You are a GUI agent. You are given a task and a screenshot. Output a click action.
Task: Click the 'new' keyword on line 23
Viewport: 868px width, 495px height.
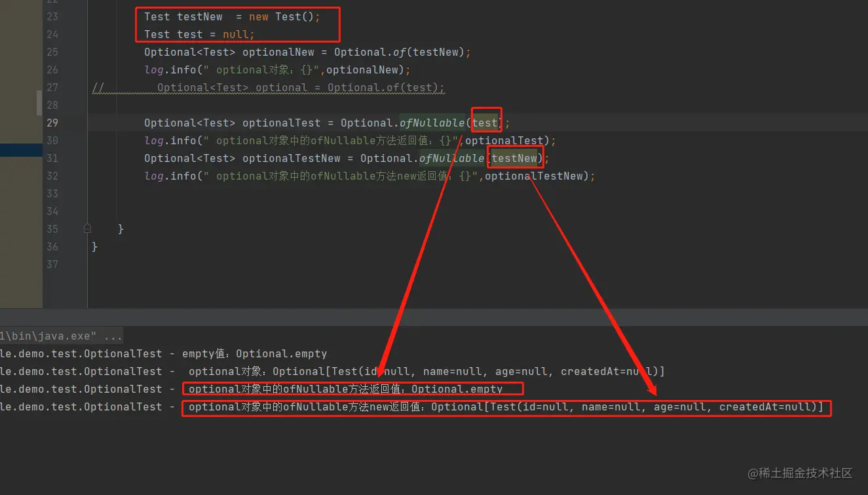click(259, 16)
